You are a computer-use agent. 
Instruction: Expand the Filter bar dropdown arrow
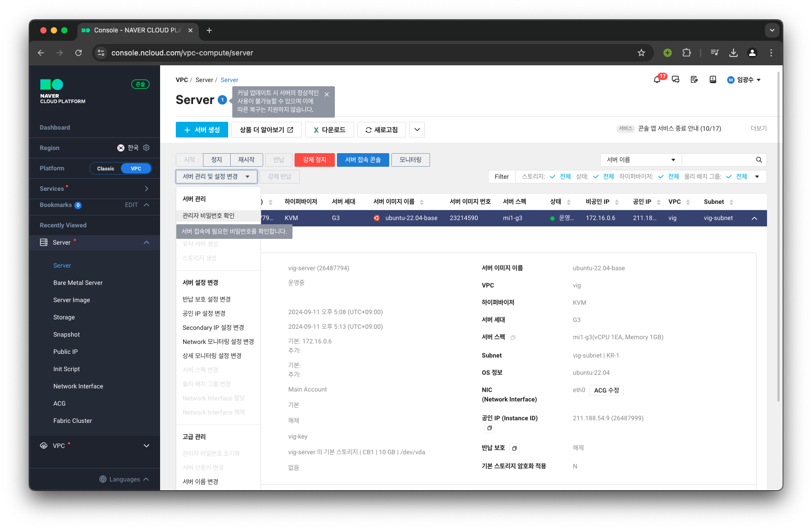point(757,177)
